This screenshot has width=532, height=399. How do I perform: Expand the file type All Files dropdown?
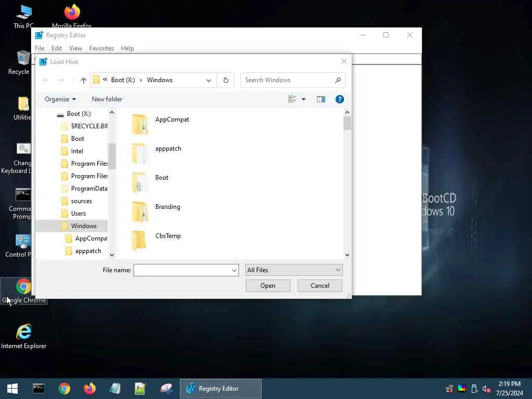[338, 270]
